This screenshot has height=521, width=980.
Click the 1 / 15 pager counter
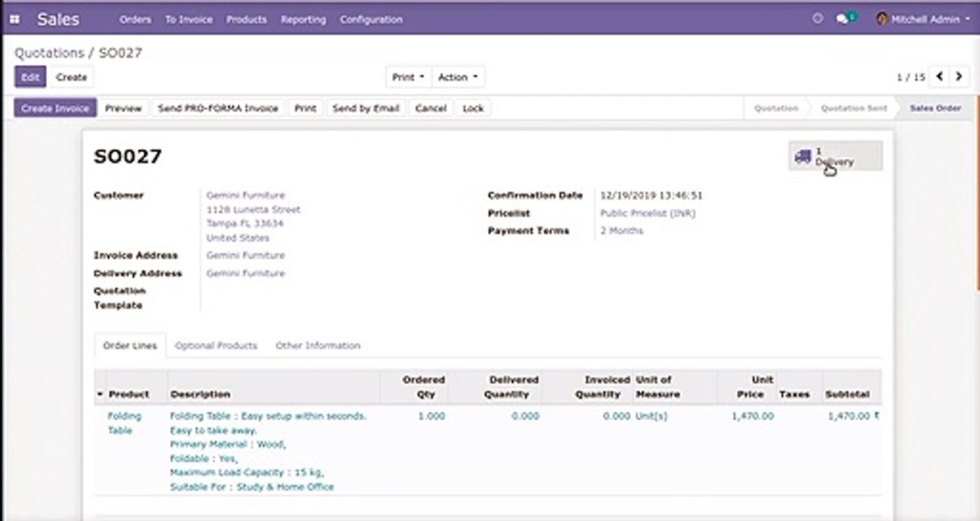click(911, 77)
